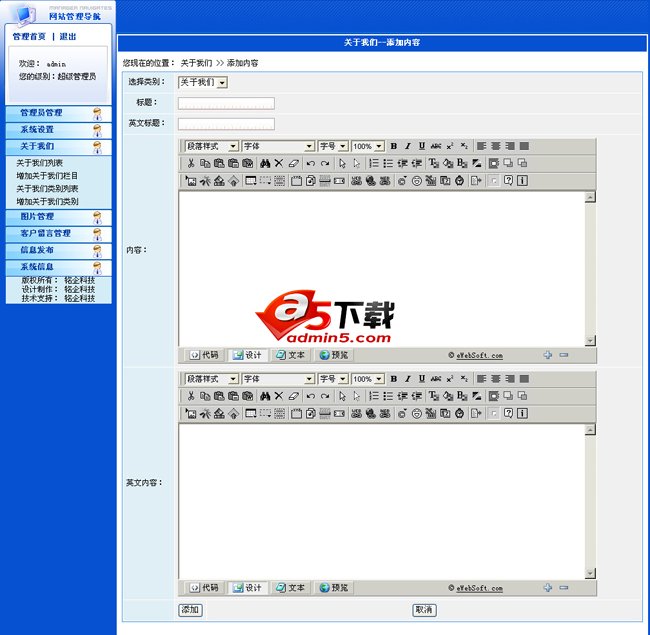Click Help question-mark icon in 英文内容 editor
Image resolution: width=650 pixels, height=635 pixels.
point(508,413)
